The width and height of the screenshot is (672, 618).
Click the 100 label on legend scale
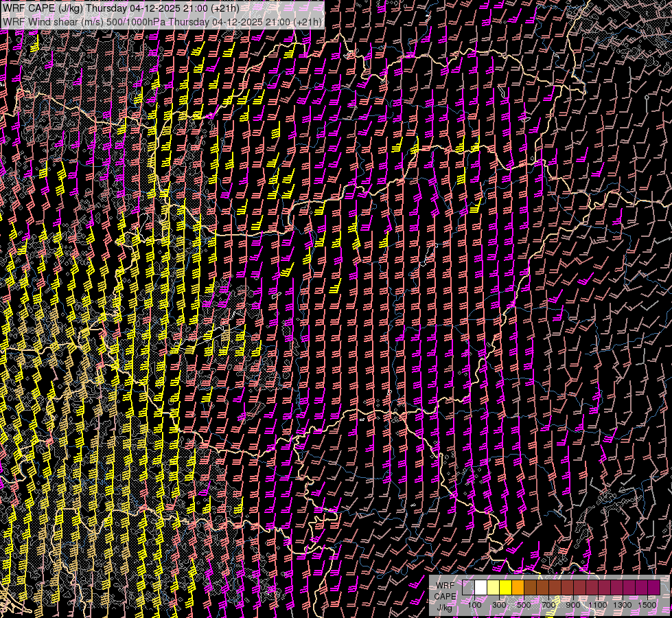pyautogui.click(x=474, y=605)
